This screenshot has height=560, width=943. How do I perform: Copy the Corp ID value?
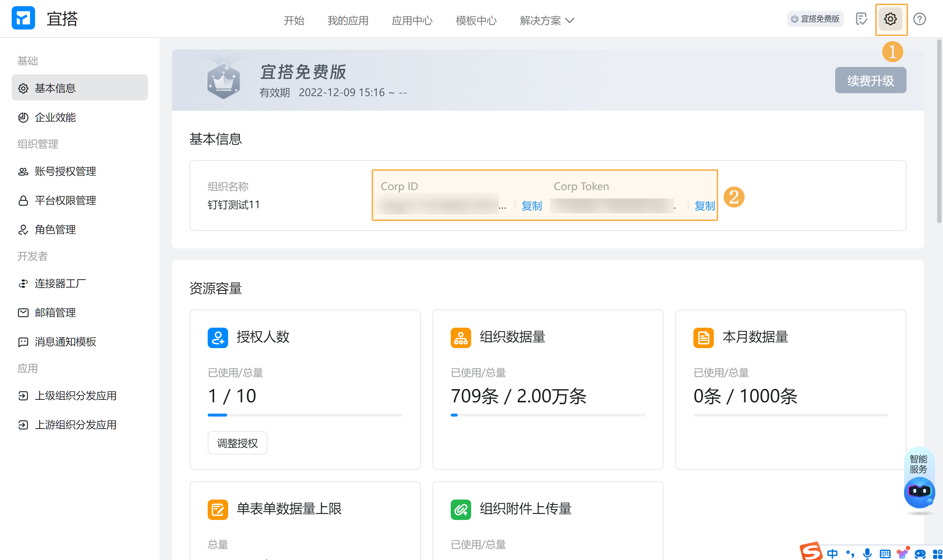pyautogui.click(x=531, y=206)
